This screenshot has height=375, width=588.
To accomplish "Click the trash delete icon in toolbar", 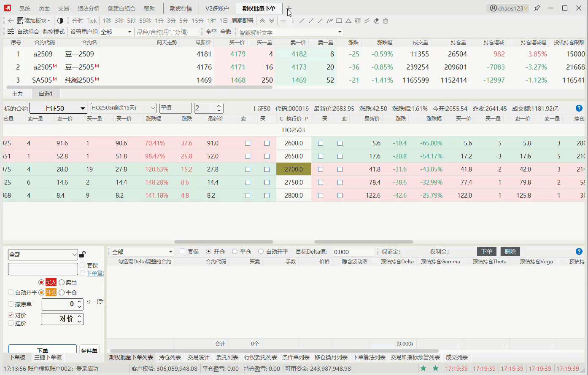I will click(x=386, y=21).
